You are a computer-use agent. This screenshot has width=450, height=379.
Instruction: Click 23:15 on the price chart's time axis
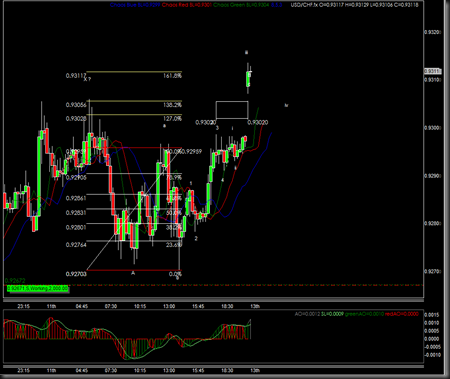[x=23, y=306]
